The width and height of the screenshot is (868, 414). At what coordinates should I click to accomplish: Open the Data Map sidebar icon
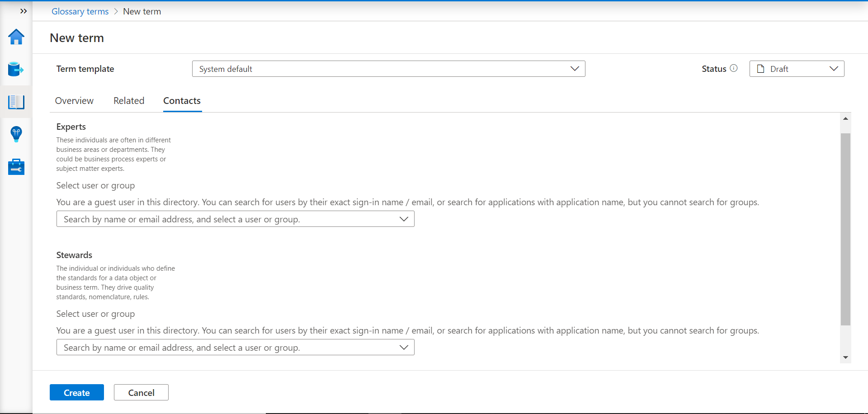pyautogui.click(x=16, y=69)
